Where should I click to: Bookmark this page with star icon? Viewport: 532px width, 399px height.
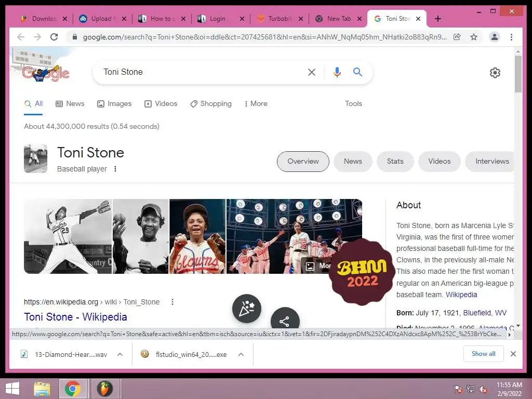(x=474, y=37)
